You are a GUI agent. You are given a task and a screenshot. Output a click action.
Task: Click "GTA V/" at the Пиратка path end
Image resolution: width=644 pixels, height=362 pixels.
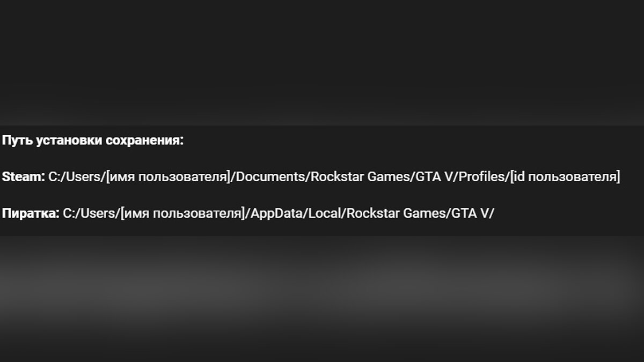[x=472, y=213]
